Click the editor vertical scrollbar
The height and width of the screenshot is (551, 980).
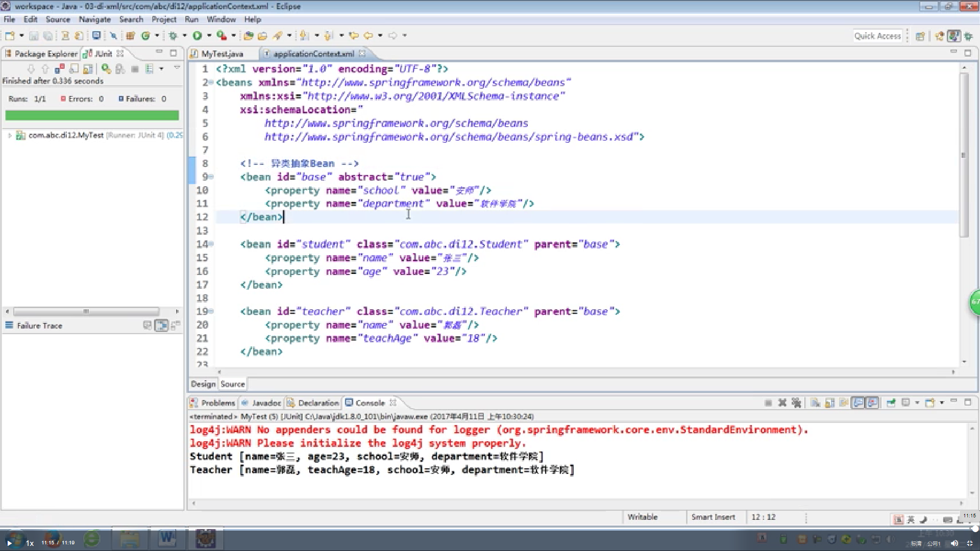(x=964, y=156)
